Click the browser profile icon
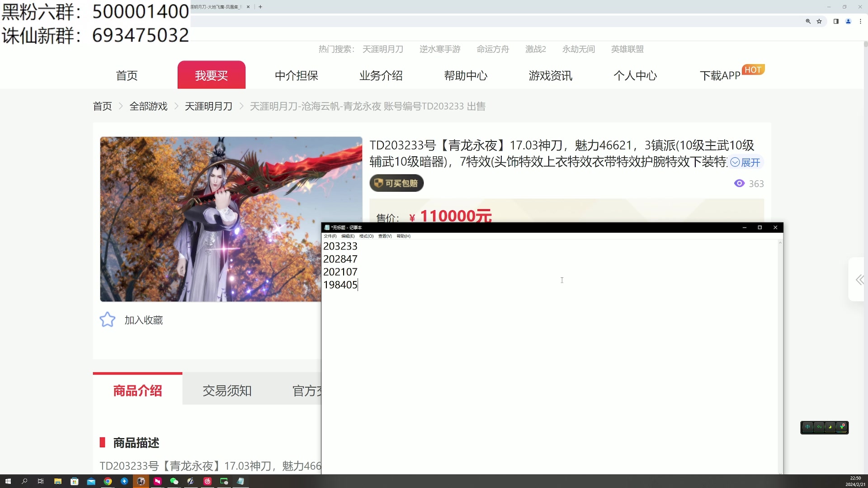 point(849,21)
